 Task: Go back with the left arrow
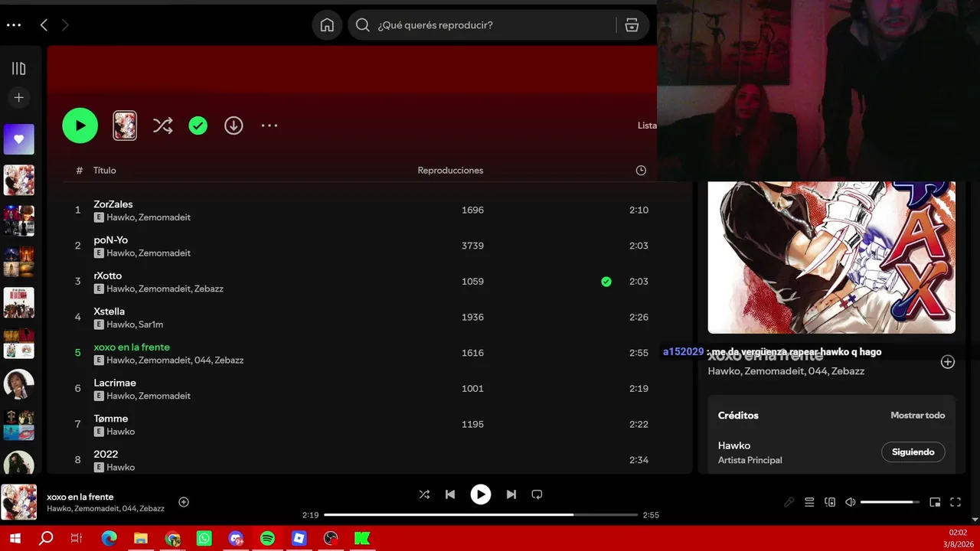click(44, 25)
